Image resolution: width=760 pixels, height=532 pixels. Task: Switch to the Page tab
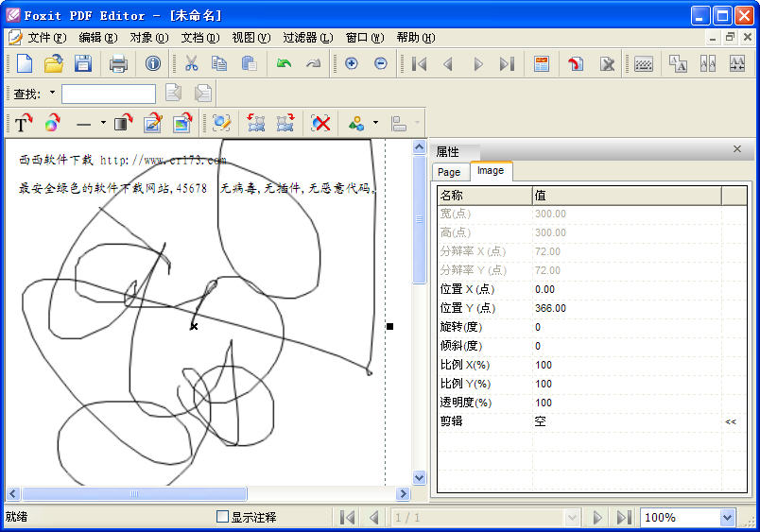click(449, 172)
